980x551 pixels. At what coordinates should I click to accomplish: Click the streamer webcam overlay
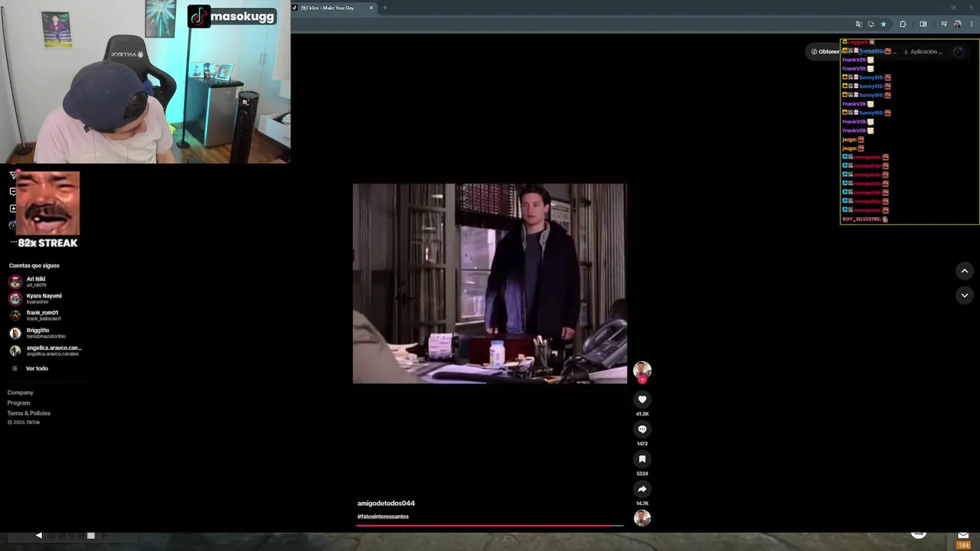tap(145, 81)
